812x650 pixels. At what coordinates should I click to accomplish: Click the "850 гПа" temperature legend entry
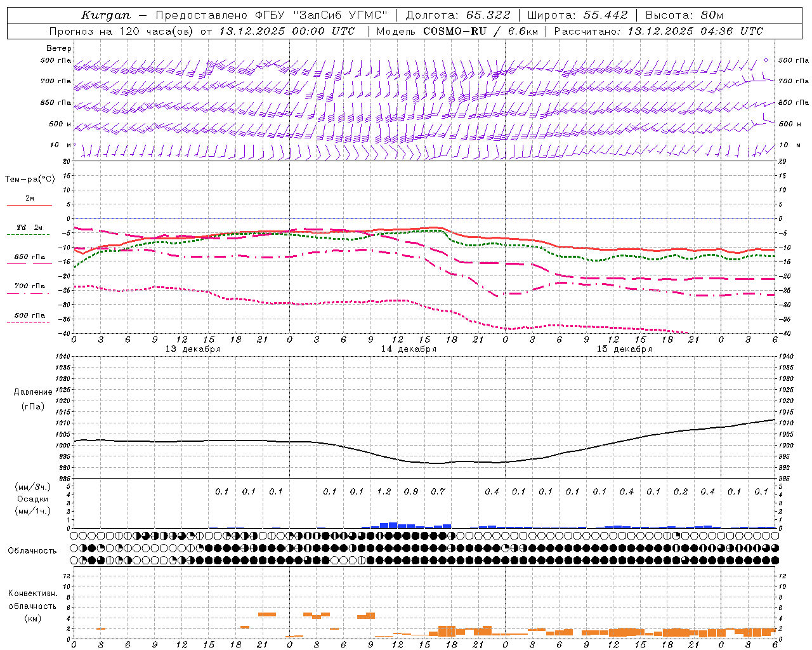pos(30,257)
